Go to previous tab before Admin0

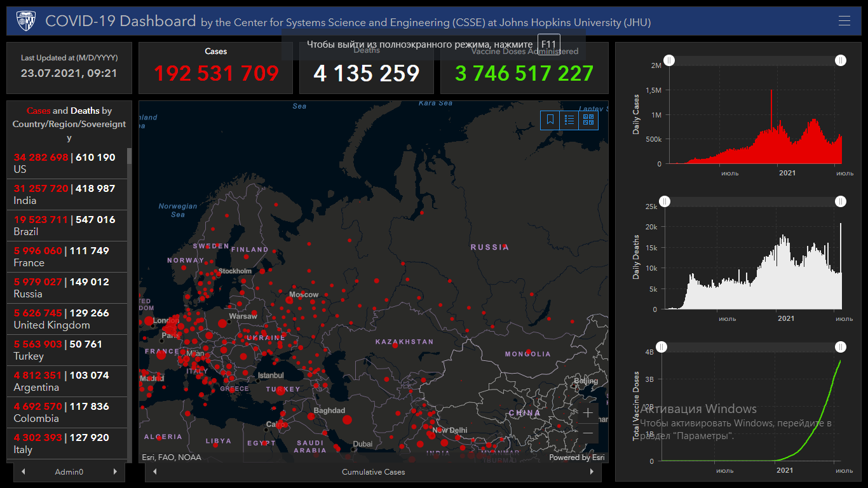pos(24,471)
